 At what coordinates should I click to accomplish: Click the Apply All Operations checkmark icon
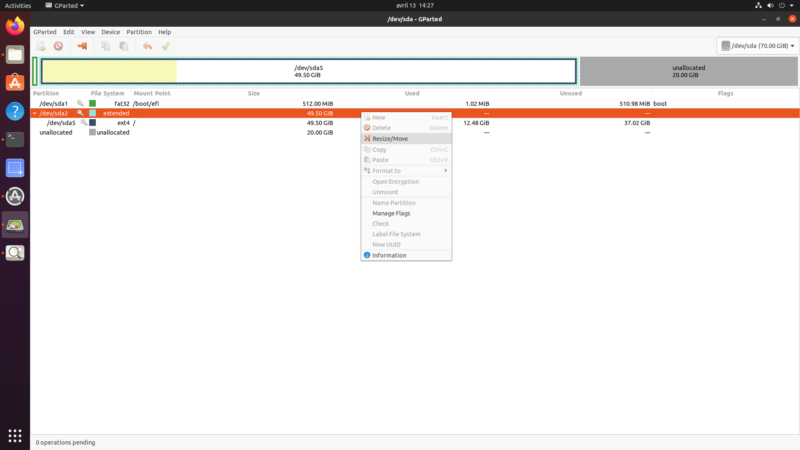coord(166,46)
